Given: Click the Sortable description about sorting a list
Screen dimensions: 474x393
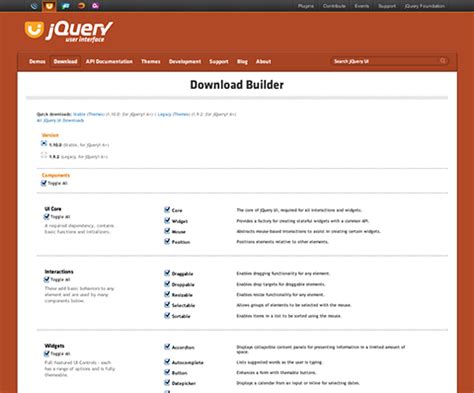Looking at the screenshot, I should [289, 316].
